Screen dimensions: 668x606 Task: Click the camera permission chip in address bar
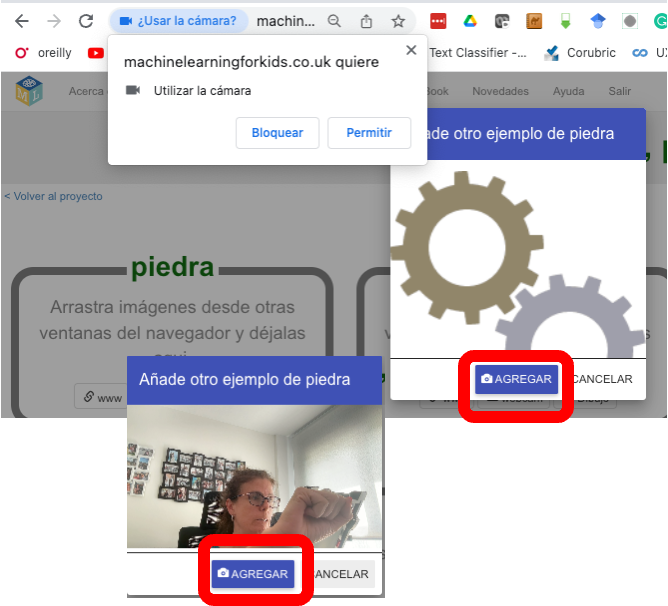point(178,21)
